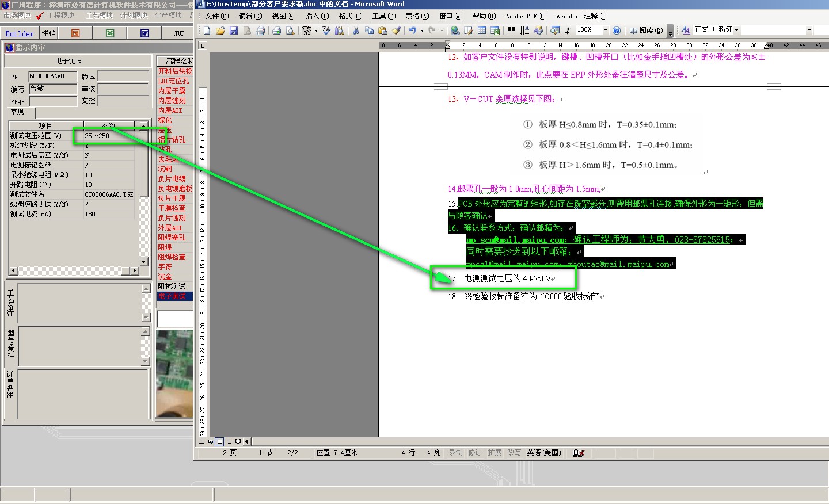Click the spelling check status icon
Image resolution: width=829 pixels, height=504 pixels.
tap(579, 453)
